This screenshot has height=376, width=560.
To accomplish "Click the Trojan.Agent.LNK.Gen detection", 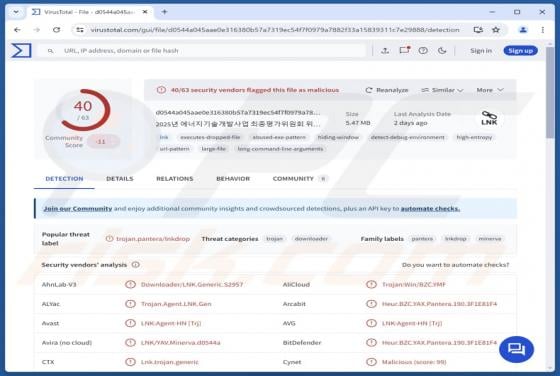I will pos(176,304).
